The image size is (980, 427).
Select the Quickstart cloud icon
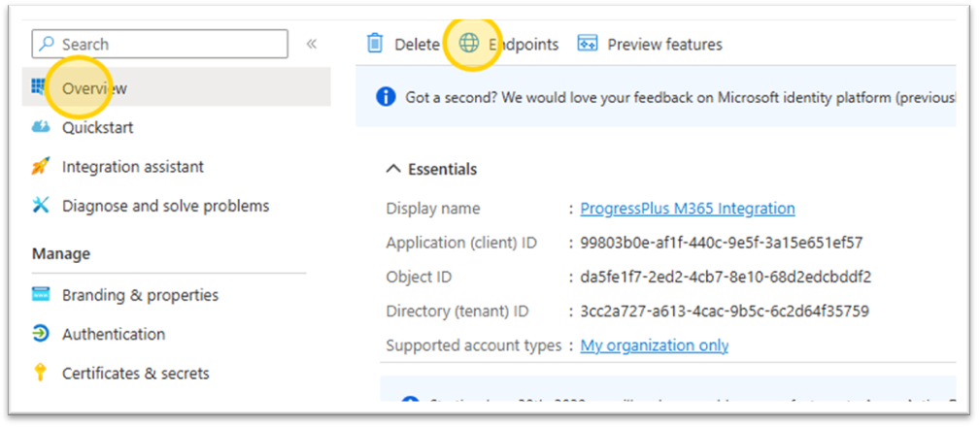pos(41,128)
